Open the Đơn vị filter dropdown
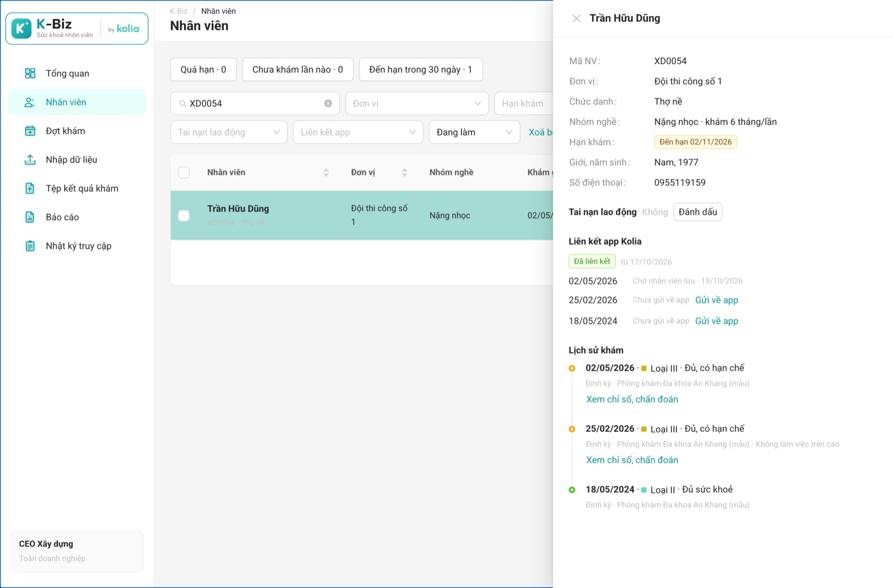Image resolution: width=893 pixels, height=588 pixels. pos(417,103)
